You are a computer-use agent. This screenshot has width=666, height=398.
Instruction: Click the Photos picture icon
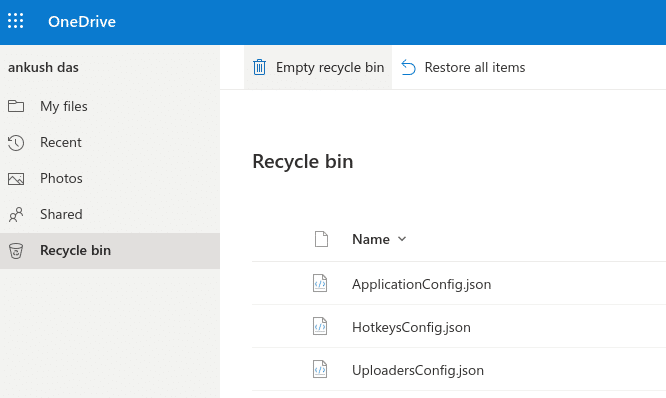point(16,179)
